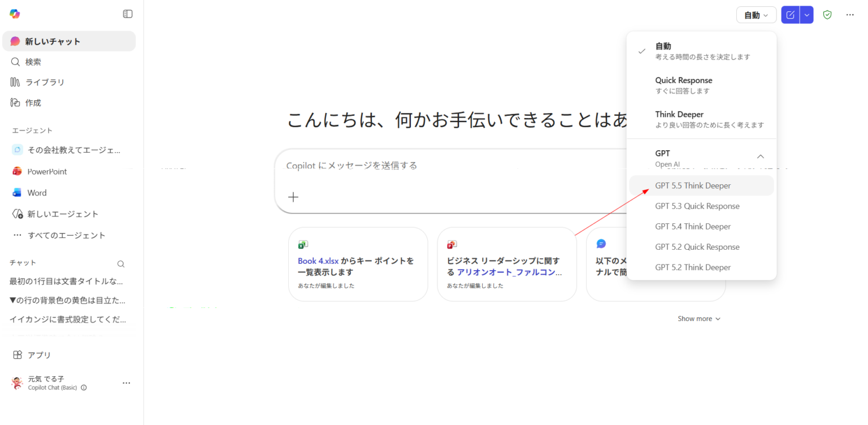Launch the Word agent
This screenshot has height=425, width=868.
pyautogui.click(x=69, y=193)
